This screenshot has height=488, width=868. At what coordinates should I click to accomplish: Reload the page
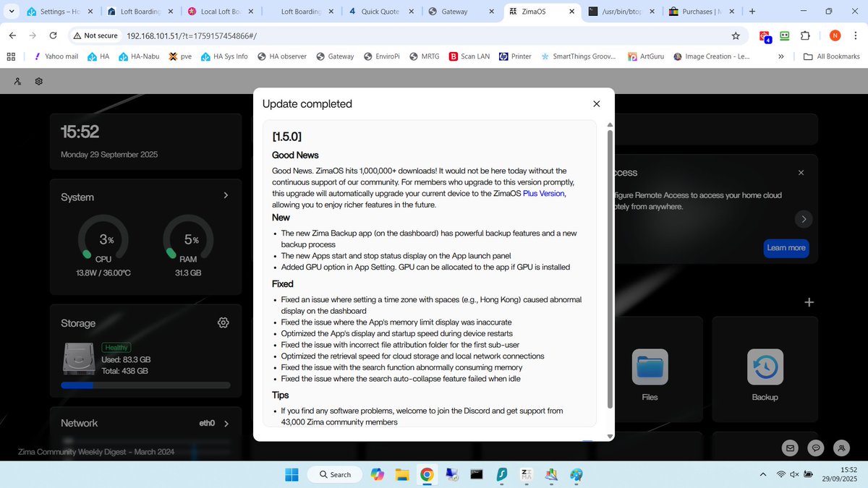click(x=53, y=35)
